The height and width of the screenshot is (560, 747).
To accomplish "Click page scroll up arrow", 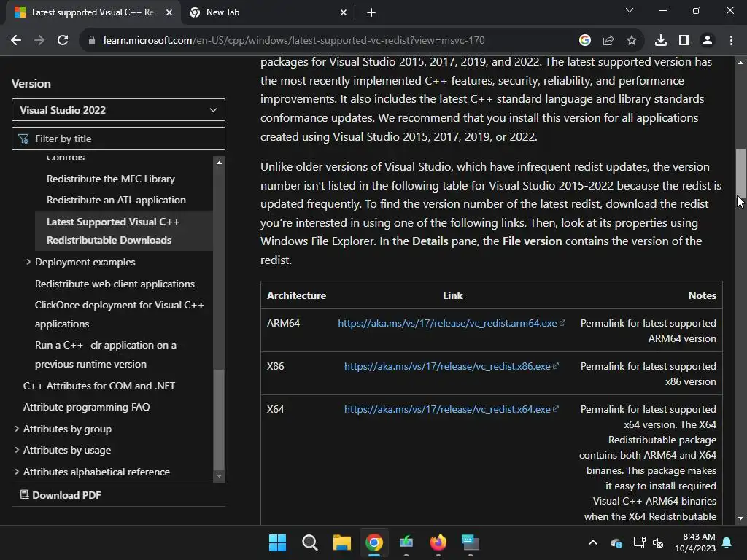I will click(x=740, y=63).
